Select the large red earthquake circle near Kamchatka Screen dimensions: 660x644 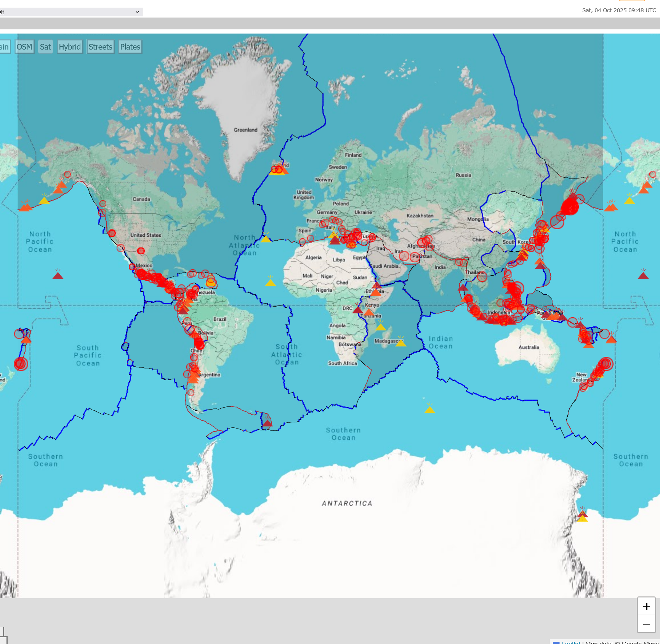[570, 207]
